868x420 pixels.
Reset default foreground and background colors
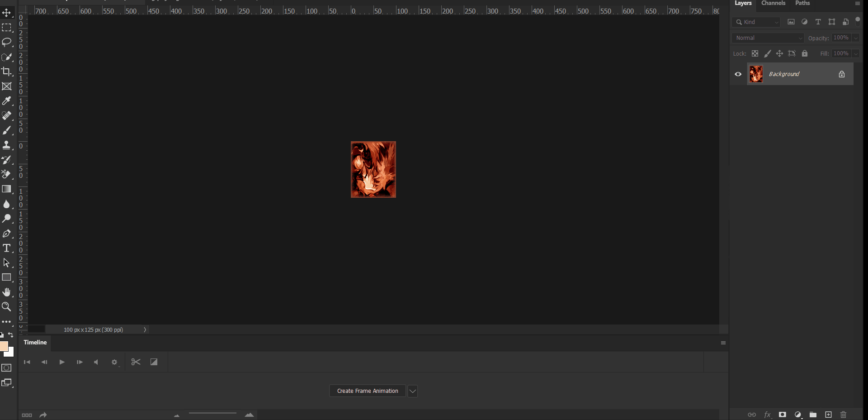point(2,335)
